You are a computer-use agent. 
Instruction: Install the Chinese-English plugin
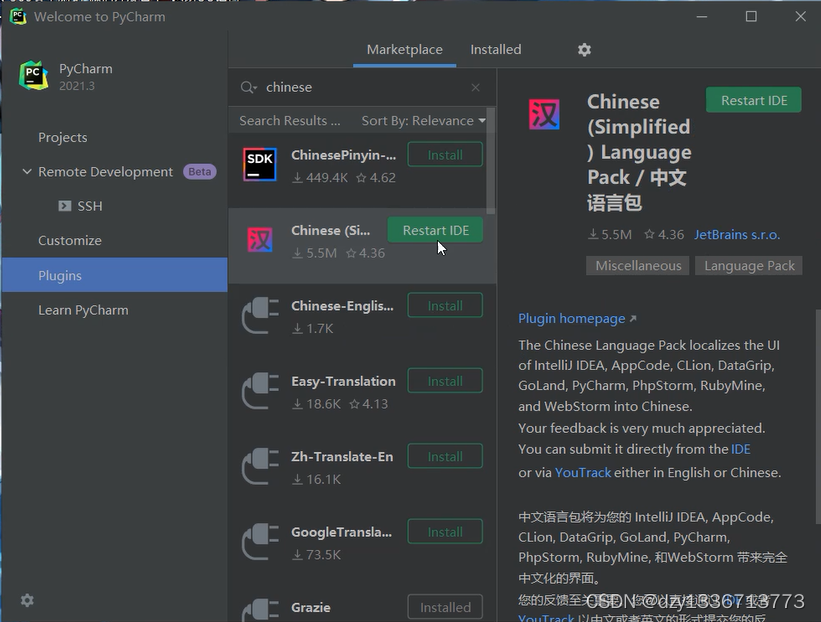445,305
